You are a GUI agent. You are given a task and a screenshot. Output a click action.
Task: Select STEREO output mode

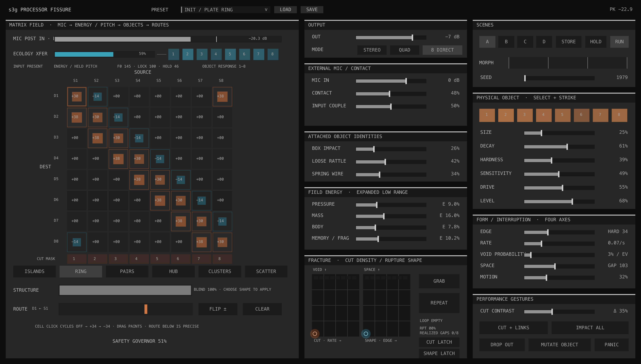point(372,50)
